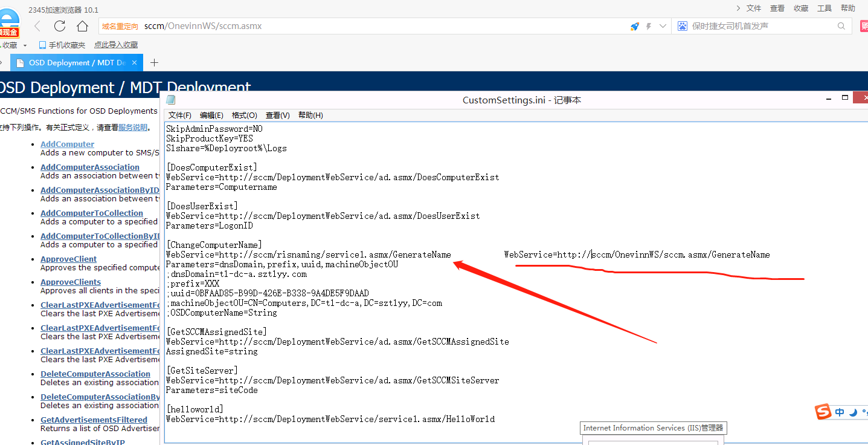
Task: Open browser 查看 menu at top right
Action: [x=777, y=8]
